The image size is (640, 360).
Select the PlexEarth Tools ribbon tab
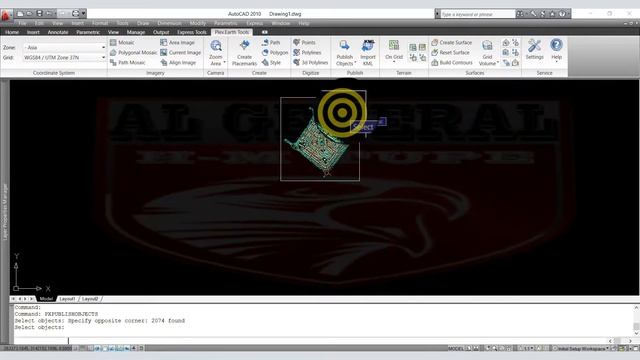coord(231,32)
